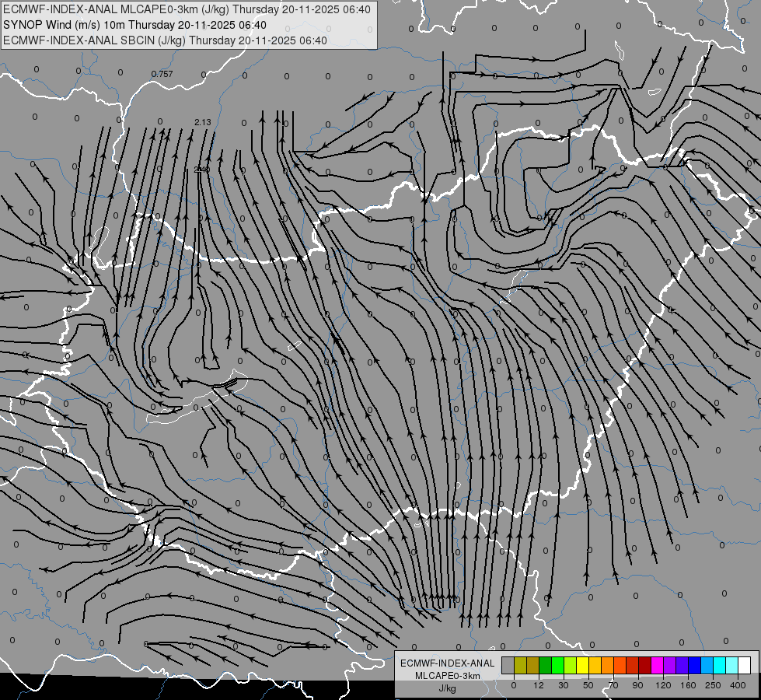
Task: Click the magenta legend swatch
Action: [x=657, y=665]
